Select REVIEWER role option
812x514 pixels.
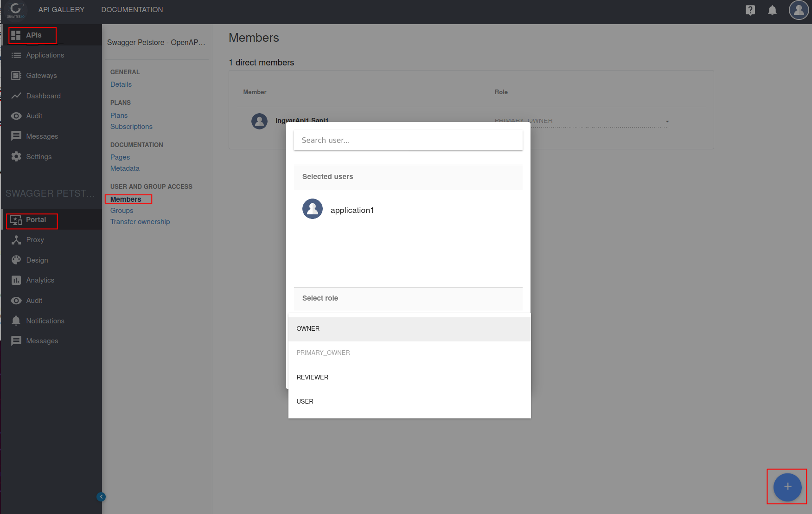[409, 378]
